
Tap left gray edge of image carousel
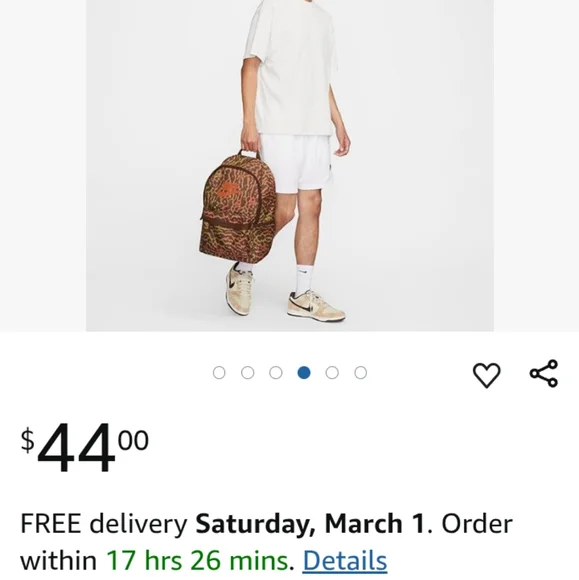click(43, 165)
